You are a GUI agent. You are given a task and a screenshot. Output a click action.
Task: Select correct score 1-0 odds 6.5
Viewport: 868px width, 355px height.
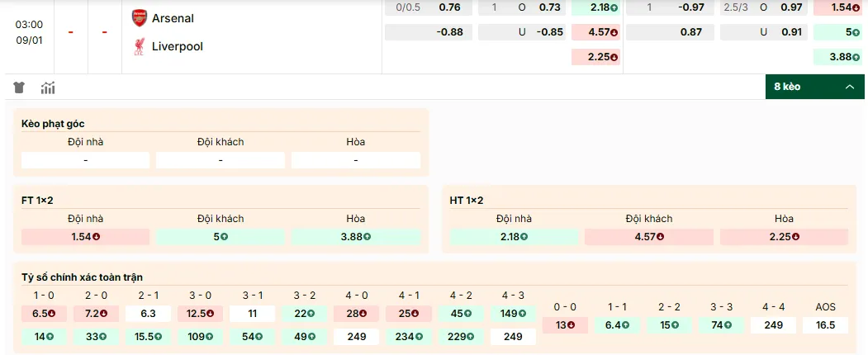click(45, 314)
